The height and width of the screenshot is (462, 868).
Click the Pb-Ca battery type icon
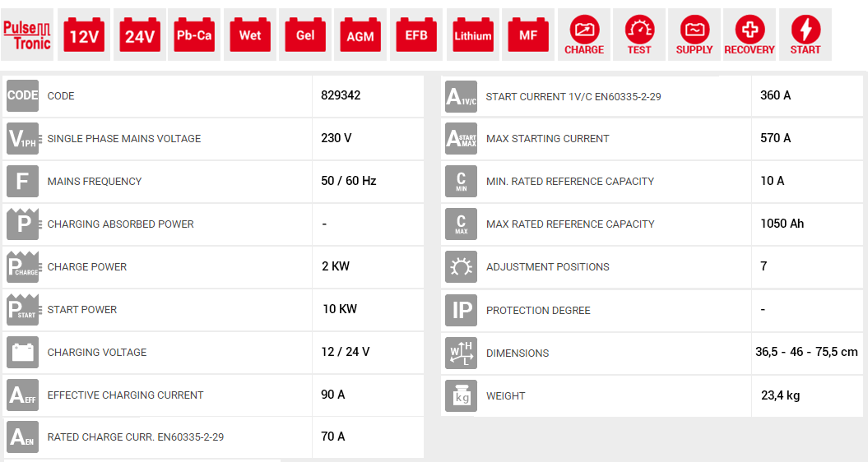pos(194,35)
